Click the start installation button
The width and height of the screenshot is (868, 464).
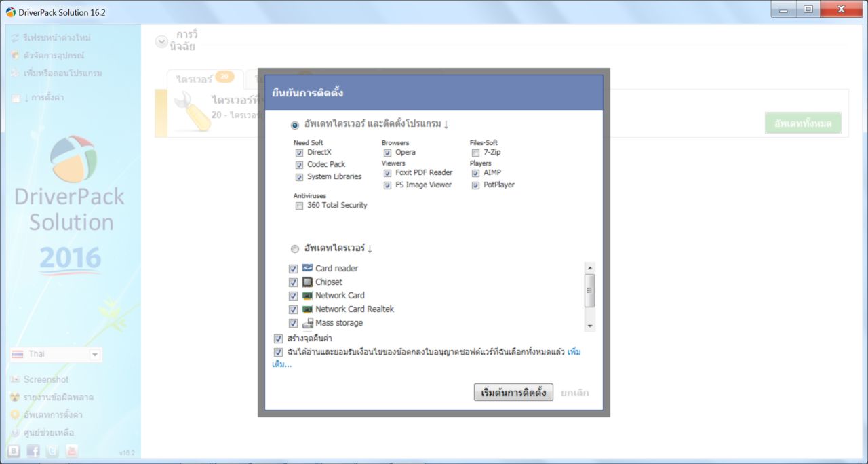[x=513, y=392]
